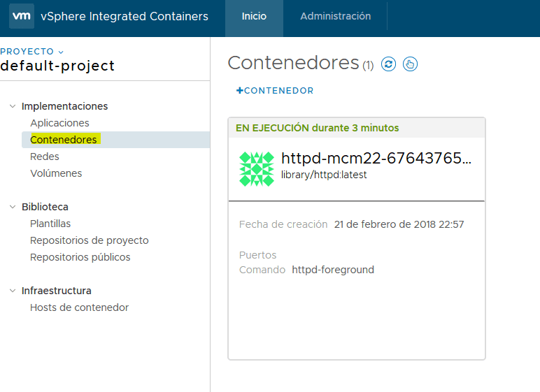Select Contenedores in the sidebar
The image size is (540, 392).
(x=64, y=140)
